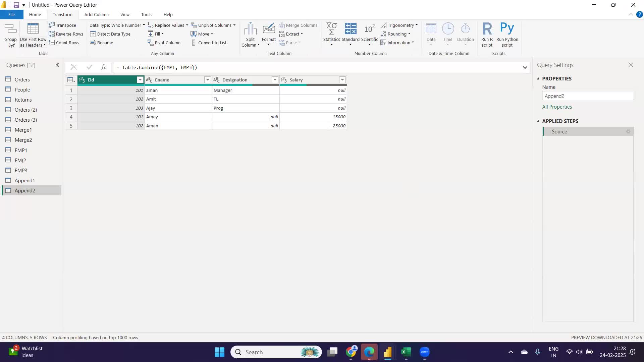Image resolution: width=644 pixels, height=362 pixels.
Task: Click Run Python script
Action: point(507,35)
